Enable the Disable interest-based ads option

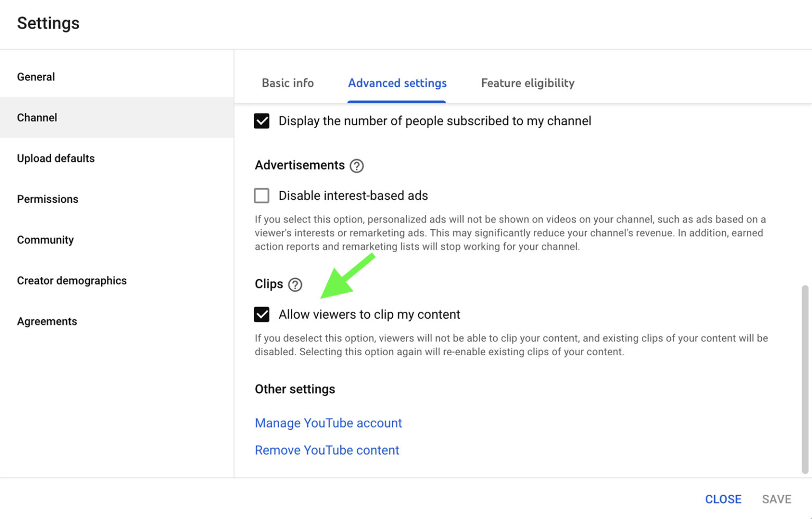[262, 195]
